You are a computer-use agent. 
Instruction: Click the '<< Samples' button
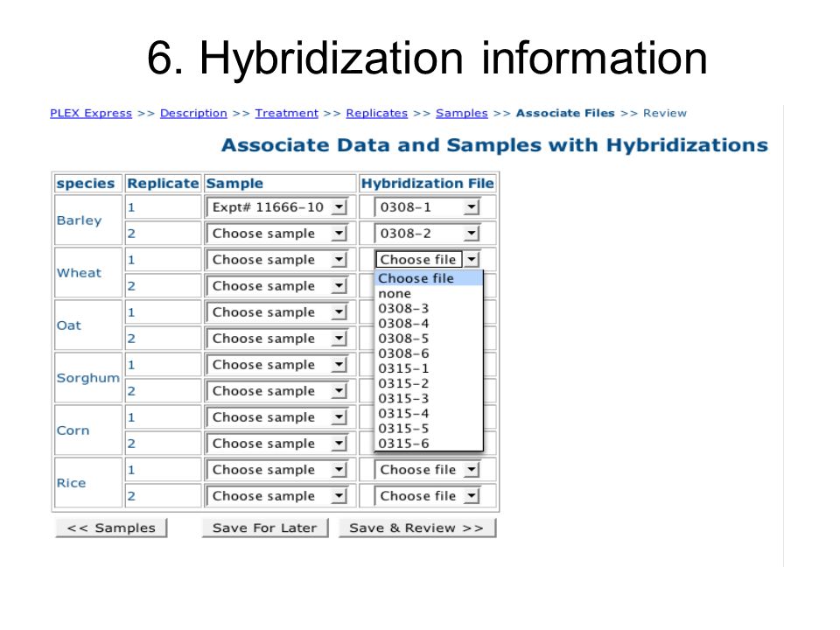tap(111, 528)
